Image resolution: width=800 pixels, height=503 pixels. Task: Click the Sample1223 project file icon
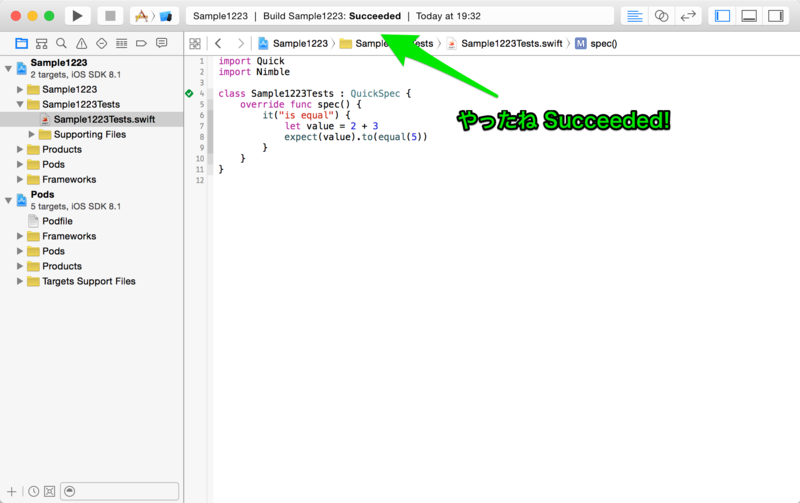tap(21, 68)
